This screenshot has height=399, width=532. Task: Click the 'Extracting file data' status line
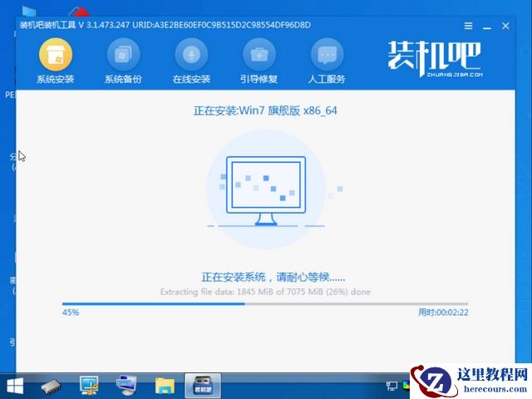(x=265, y=292)
